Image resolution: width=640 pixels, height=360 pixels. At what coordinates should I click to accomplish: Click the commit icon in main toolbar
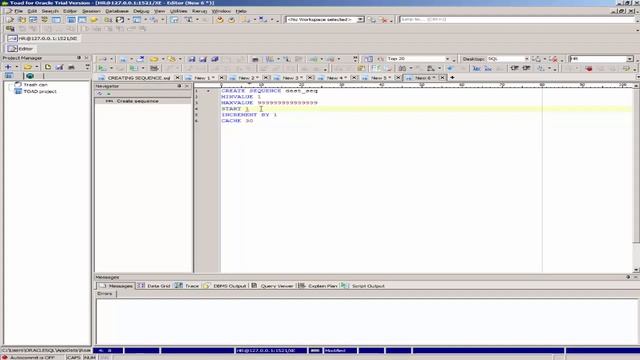click(x=220, y=20)
